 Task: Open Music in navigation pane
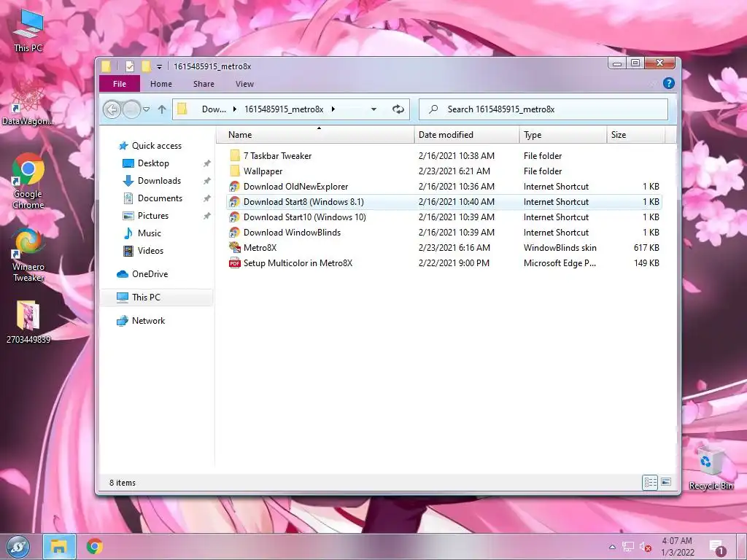pos(149,233)
